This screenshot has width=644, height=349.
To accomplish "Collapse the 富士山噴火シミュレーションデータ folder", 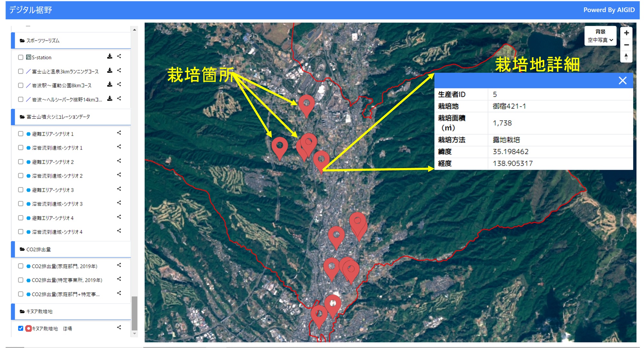I will click(58, 117).
